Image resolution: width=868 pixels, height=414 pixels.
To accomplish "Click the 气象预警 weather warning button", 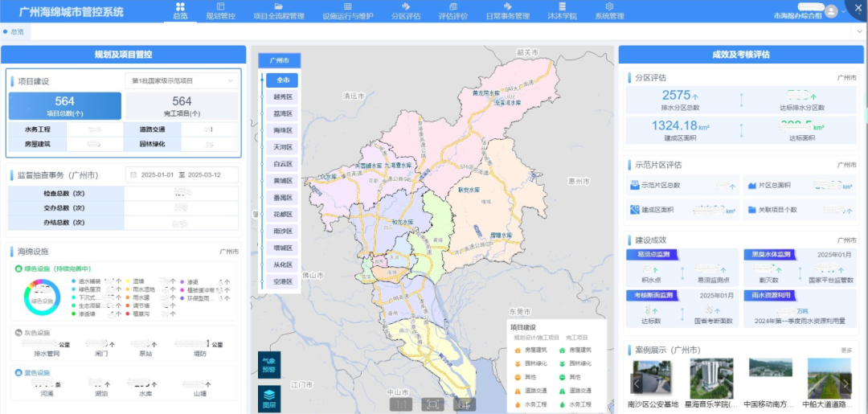I will pos(269,365).
